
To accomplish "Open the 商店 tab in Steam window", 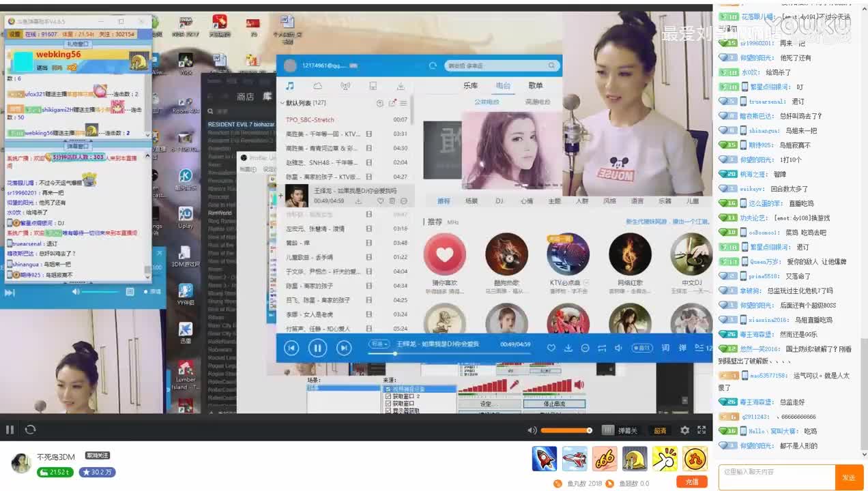I will tap(245, 97).
